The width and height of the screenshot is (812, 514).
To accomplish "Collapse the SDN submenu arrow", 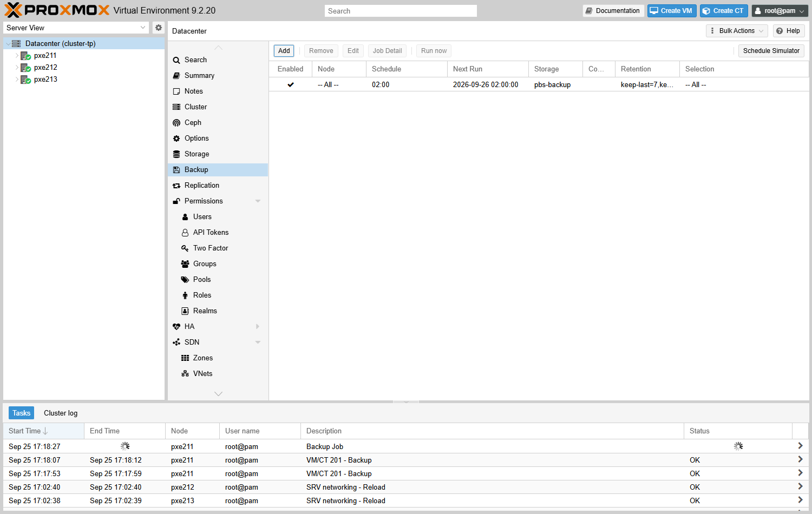I will click(x=258, y=342).
